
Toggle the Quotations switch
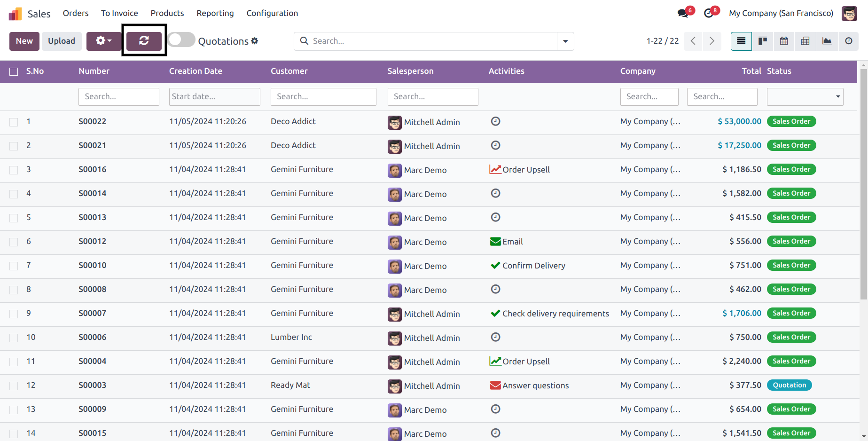click(x=181, y=40)
